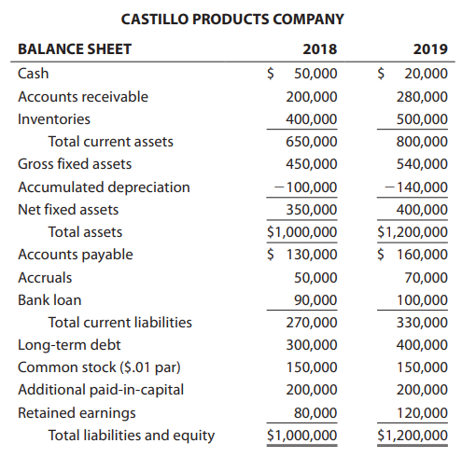The height and width of the screenshot is (457, 476).
Task: Select the Cash row label
Action: click(34, 74)
